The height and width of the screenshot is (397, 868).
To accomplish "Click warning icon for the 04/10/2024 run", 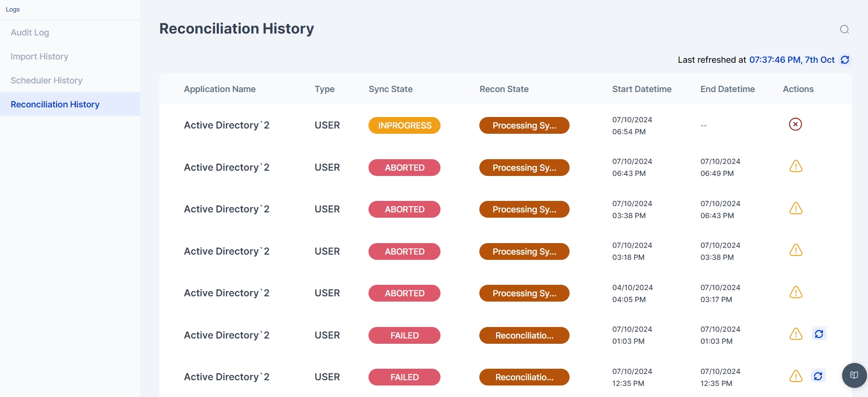I will point(796,292).
